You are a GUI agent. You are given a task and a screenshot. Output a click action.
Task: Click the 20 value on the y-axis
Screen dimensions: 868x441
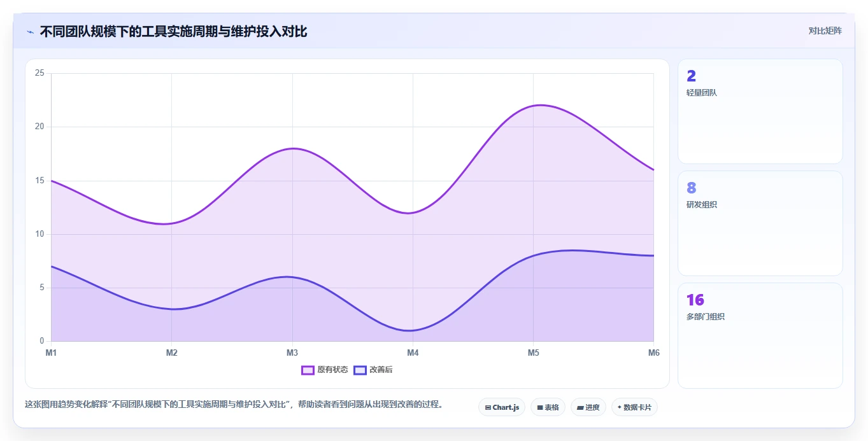click(x=39, y=127)
